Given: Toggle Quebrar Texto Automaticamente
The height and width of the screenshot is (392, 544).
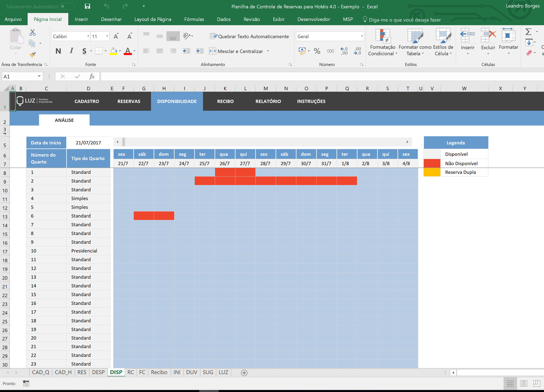Looking at the screenshot, I should (x=249, y=36).
